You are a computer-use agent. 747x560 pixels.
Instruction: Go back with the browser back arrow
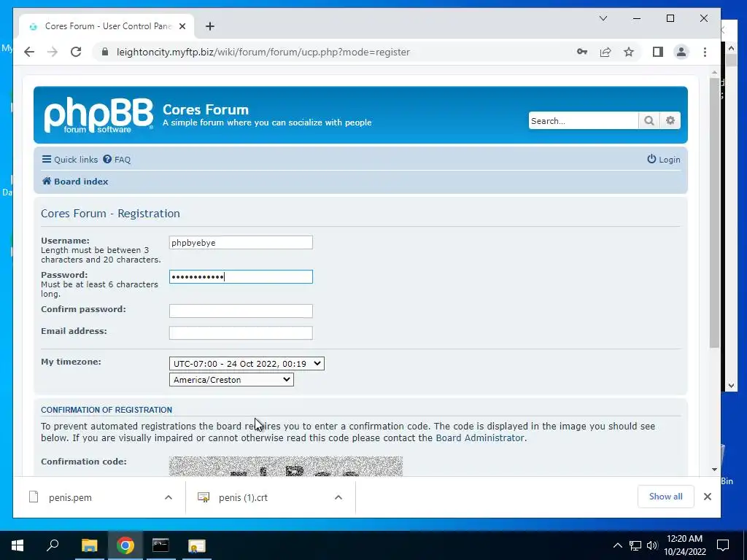pyautogui.click(x=29, y=52)
